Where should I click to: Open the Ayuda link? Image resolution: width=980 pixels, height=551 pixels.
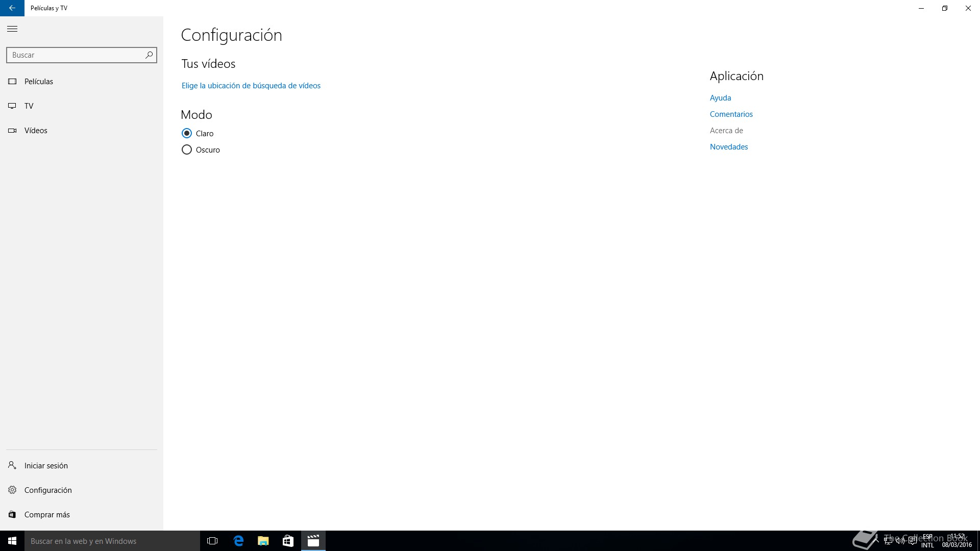point(720,98)
